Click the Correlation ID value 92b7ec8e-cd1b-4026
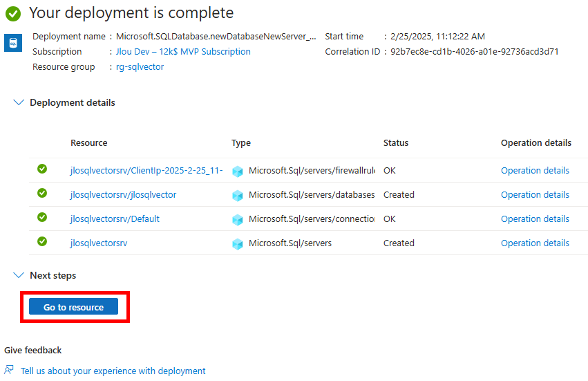Image resolution: width=588 pixels, height=381 pixels. 475,51
